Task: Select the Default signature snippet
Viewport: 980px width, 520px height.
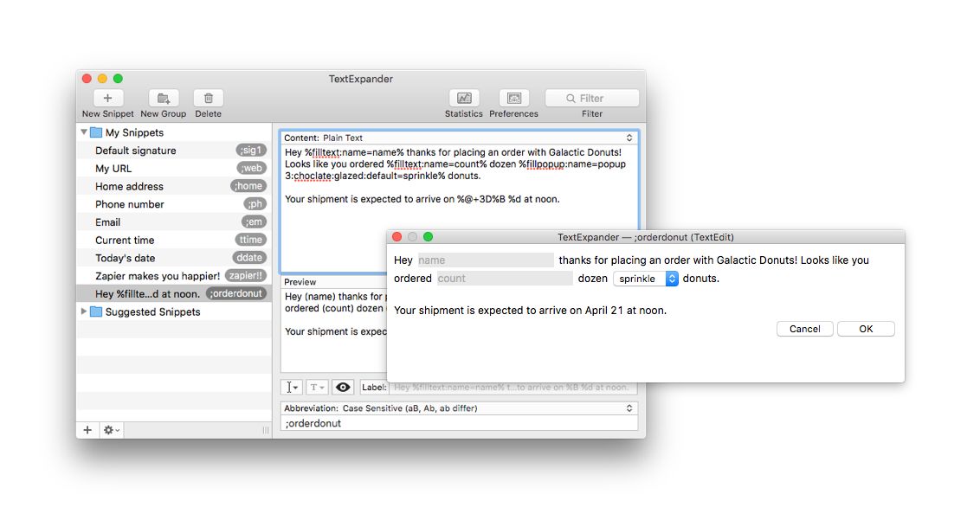Action: (174, 151)
